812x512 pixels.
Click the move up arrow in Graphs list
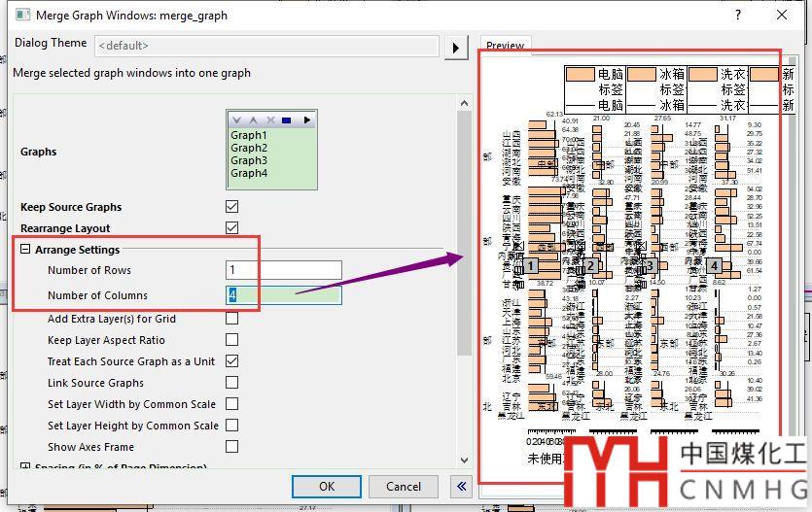[x=254, y=120]
